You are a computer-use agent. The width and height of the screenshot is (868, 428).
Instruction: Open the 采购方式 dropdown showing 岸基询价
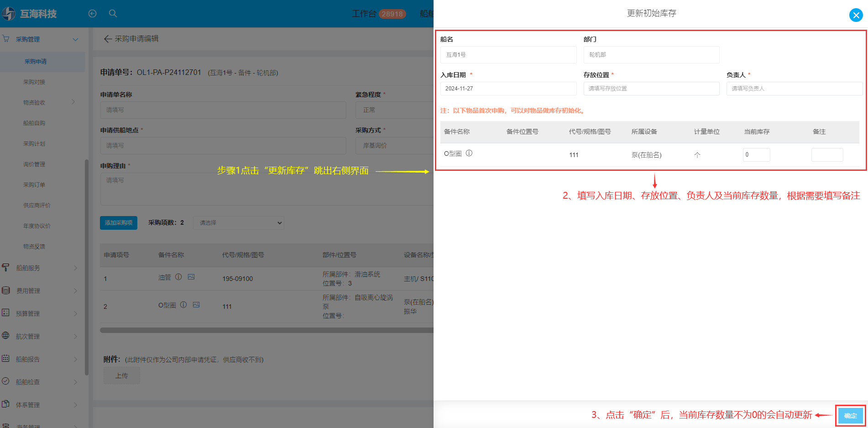click(x=394, y=146)
